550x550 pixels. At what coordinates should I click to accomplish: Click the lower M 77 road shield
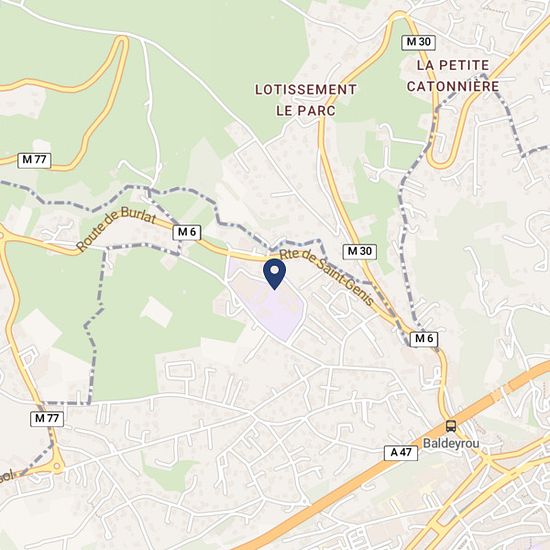tap(47, 419)
